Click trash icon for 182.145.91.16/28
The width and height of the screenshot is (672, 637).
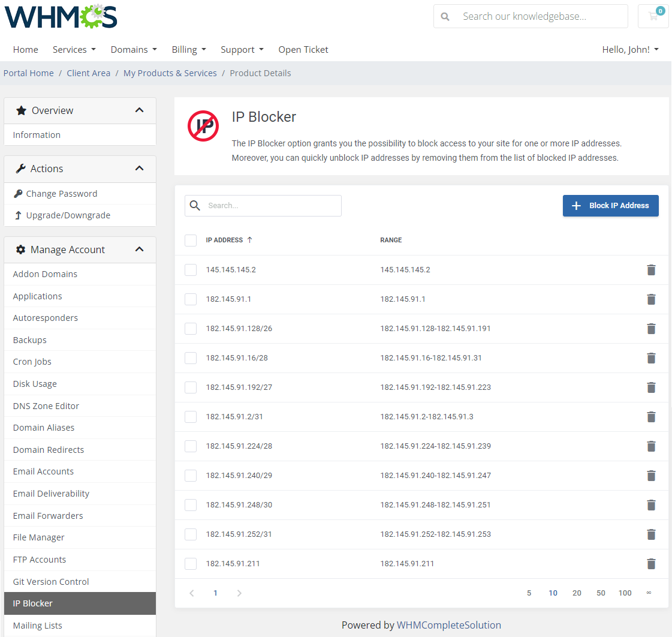[651, 357]
